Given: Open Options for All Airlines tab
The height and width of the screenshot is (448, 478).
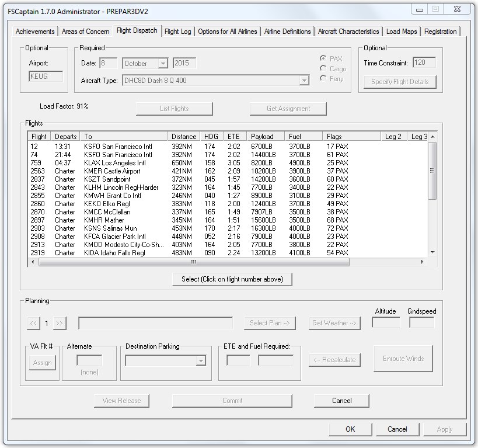Looking at the screenshot, I should click(228, 32).
